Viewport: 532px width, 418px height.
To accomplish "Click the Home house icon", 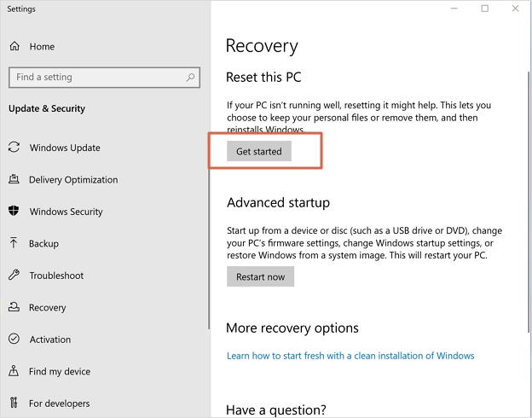I will pos(14,46).
